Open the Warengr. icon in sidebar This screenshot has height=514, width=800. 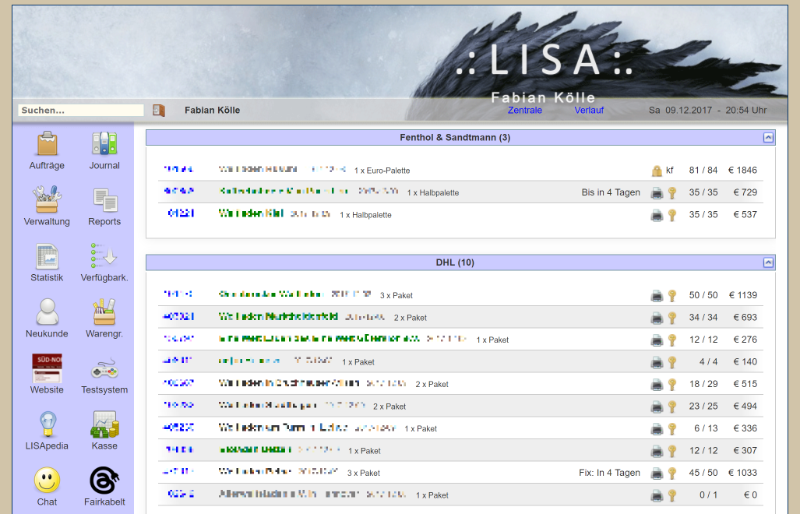tap(104, 313)
